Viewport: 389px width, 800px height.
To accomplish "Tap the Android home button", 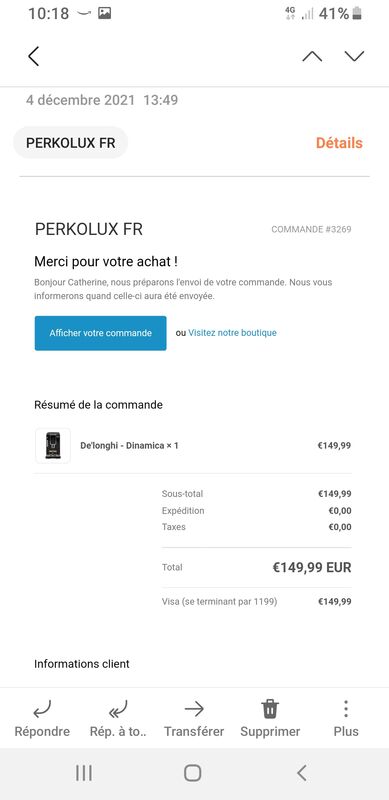I will click(192, 773).
